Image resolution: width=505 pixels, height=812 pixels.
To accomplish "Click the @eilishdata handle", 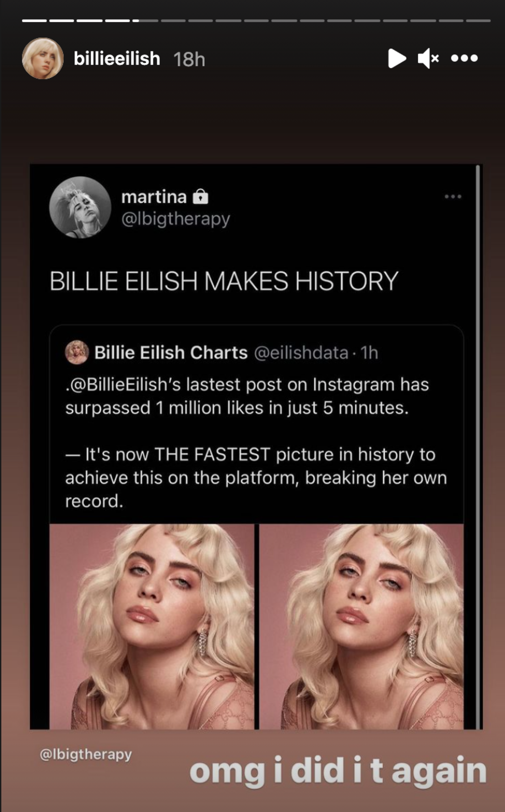I will (x=301, y=352).
